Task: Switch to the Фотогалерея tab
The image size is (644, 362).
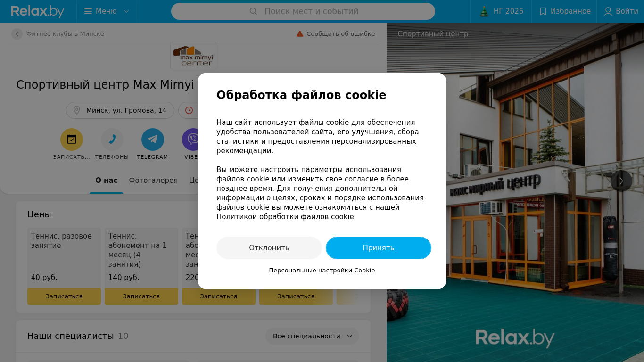Action: [x=153, y=181]
